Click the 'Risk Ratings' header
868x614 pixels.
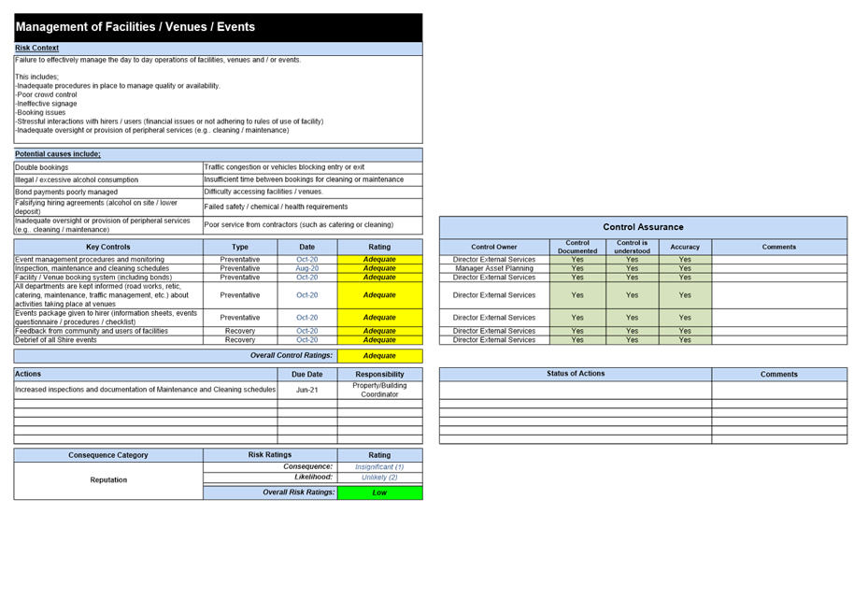click(270, 455)
